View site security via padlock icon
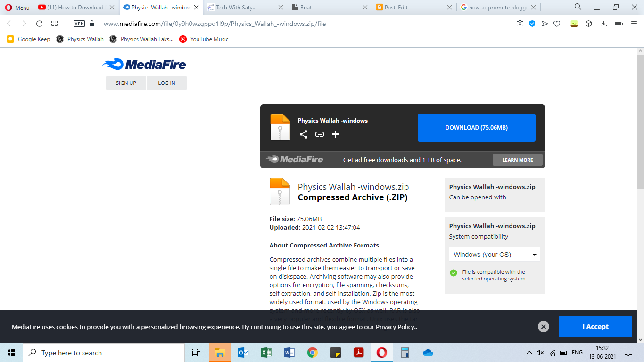The height and width of the screenshot is (362, 644). tap(92, 24)
